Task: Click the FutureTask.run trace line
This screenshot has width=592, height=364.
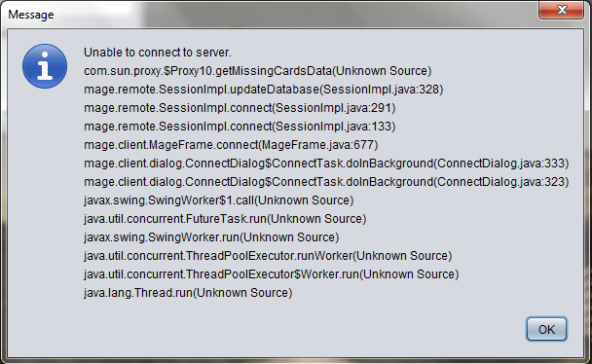Action: point(225,219)
